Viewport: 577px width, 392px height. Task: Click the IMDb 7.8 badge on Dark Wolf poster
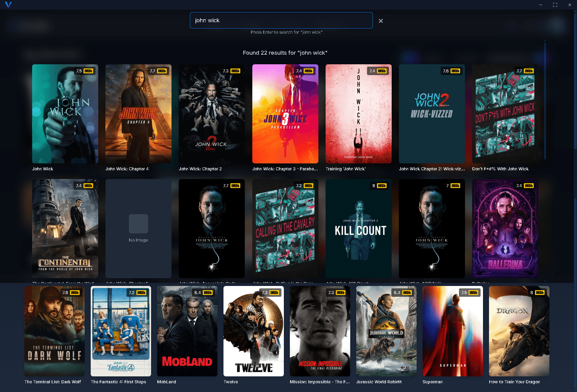pos(71,292)
